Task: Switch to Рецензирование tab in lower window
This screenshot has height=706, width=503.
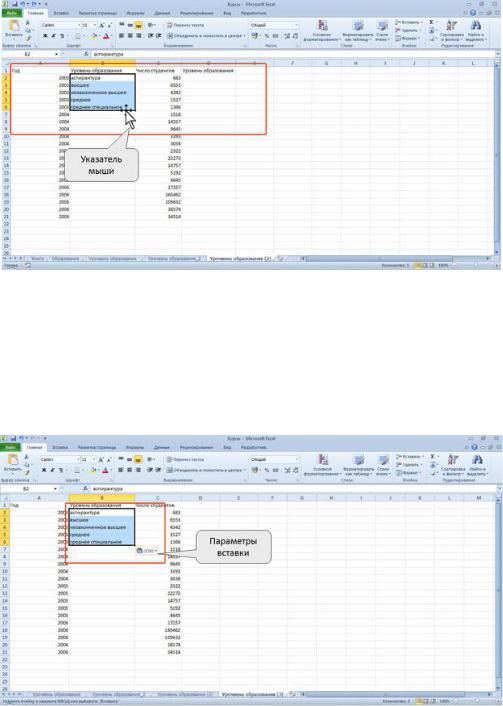Action: click(196, 448)
